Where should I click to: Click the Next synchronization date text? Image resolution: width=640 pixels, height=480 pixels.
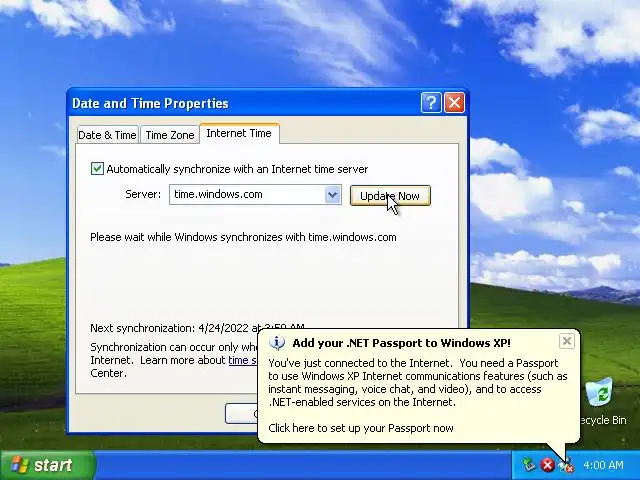click(197, 328)
